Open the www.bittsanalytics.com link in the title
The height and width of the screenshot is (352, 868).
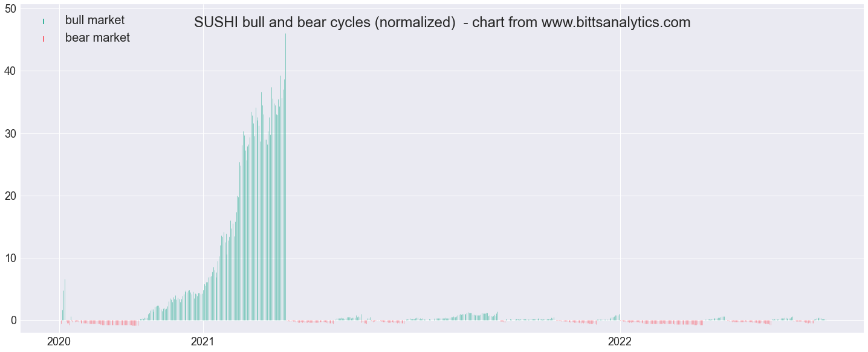[x=616, y=23]
